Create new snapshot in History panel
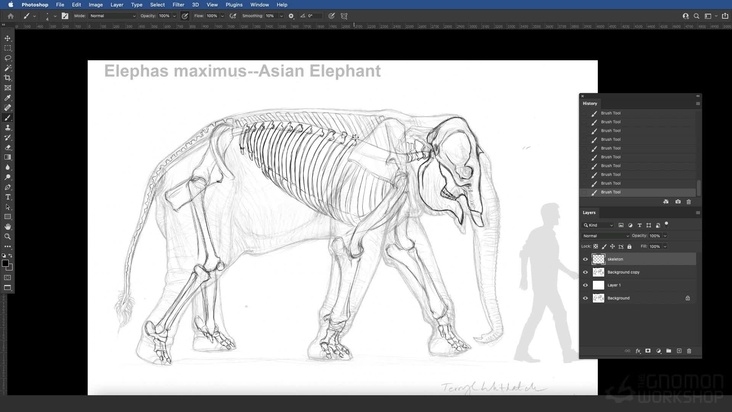 (678, 202)
